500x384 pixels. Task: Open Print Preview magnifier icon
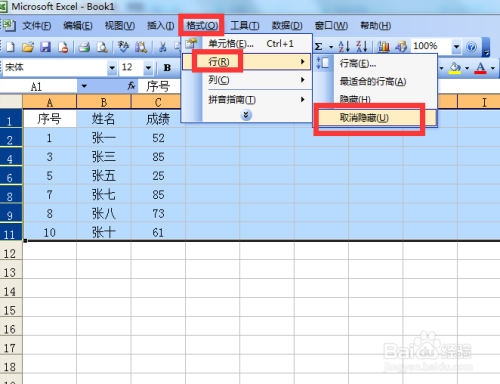click(x=102, y=47)
